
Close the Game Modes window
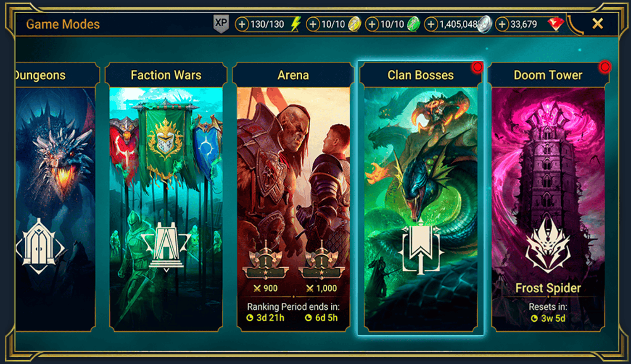(597, 24)
